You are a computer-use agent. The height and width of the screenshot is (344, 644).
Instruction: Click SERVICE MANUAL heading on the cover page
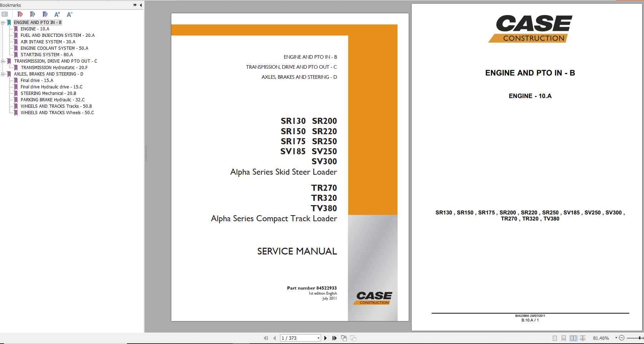pyautogui.click(x=297, y=251)
